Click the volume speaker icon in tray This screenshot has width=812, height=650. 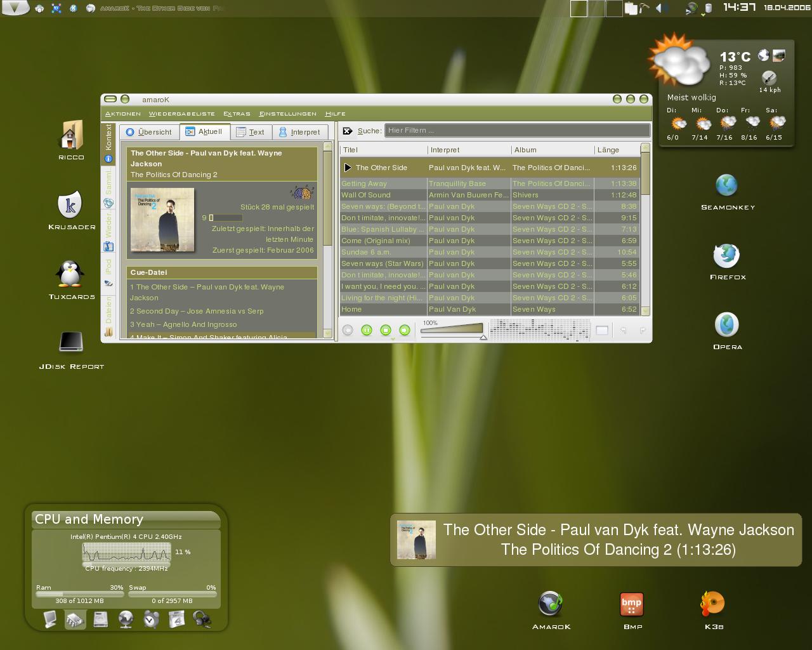(x=660, y=8)
